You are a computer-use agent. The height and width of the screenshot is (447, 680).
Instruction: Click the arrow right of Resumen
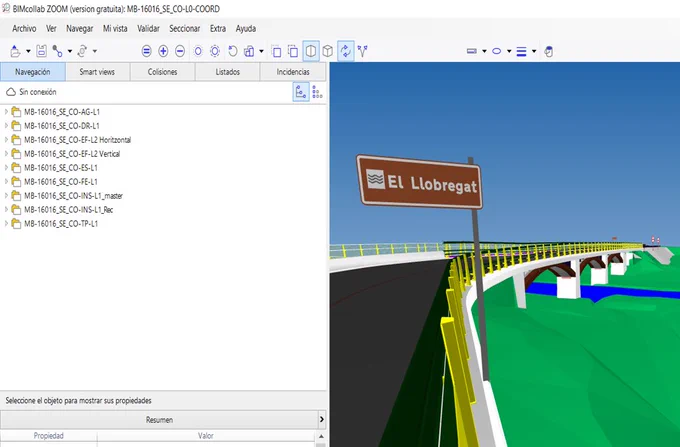point(322,420)
